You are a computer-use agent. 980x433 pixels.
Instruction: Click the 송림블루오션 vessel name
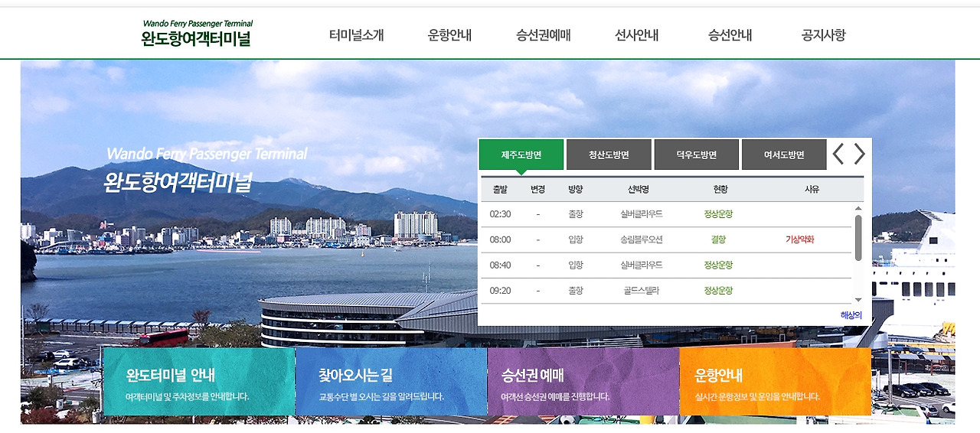642,239
